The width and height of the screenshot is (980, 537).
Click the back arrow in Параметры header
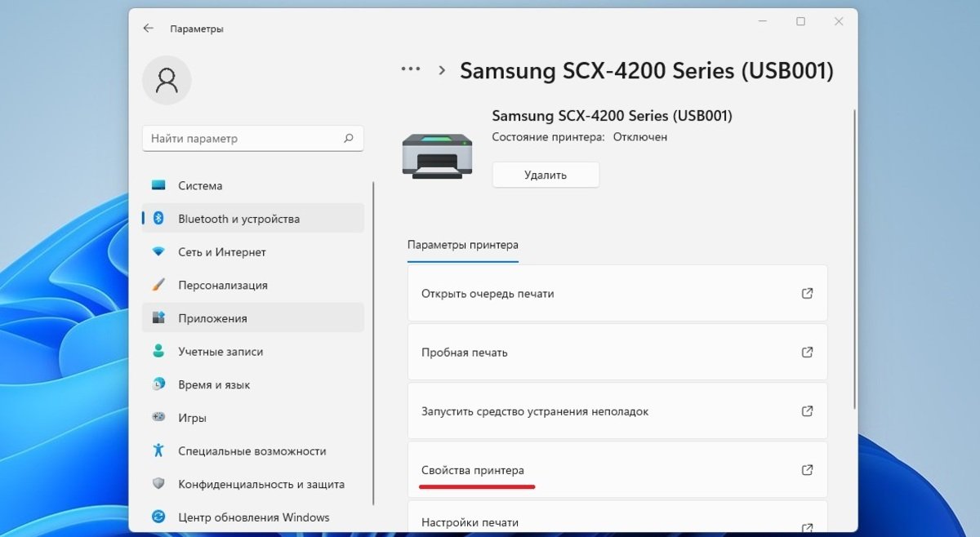[148, 29]
